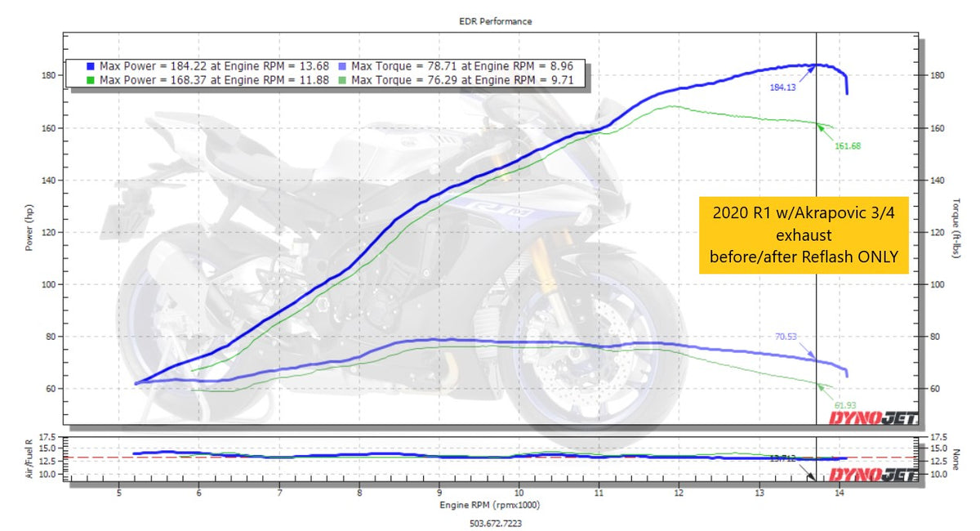Image resolution: width=980 pixels, height=531 pixels.
Task: Click the 70.53 torque data label
Action: pyautogui.click(x=787, y=336)
